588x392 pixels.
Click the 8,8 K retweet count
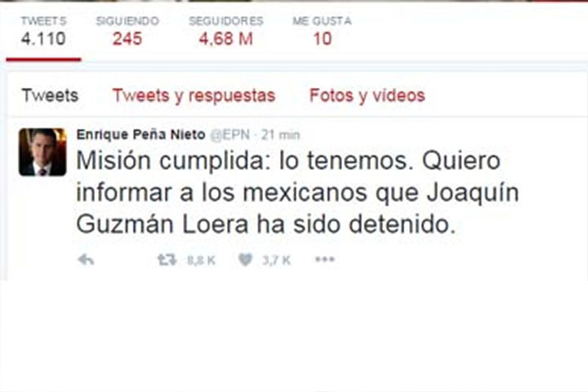pos(202,260)
